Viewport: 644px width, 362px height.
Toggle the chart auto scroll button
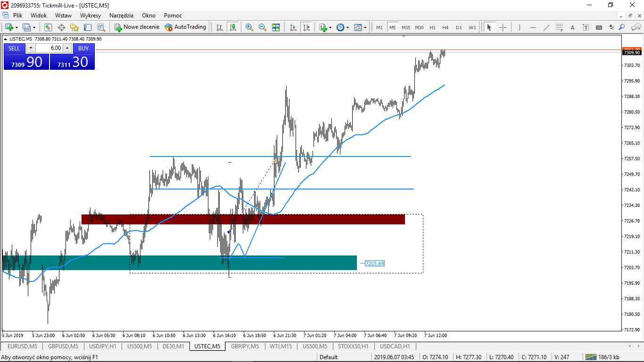293,27
